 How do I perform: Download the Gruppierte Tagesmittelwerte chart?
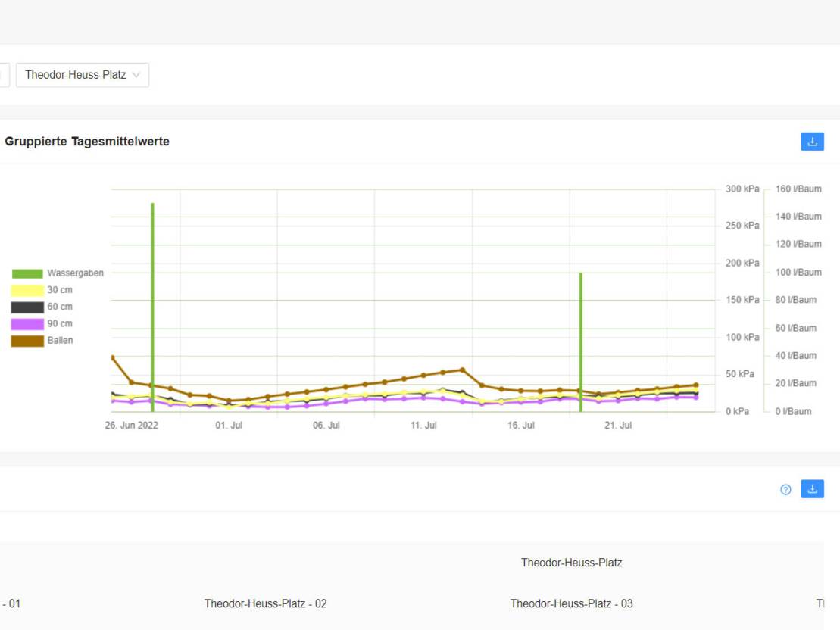coord(812,142)
